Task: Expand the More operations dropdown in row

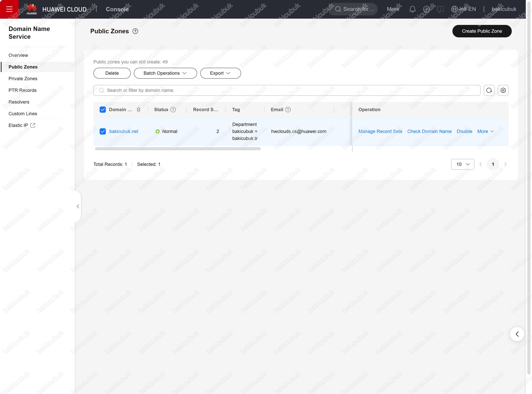Action: tap(485, 131)
